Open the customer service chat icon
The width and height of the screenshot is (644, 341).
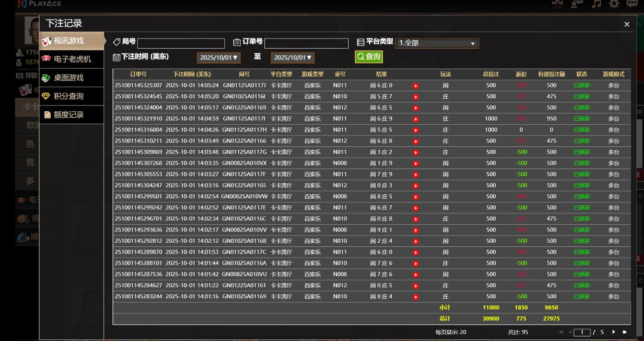tap(577, 4)
